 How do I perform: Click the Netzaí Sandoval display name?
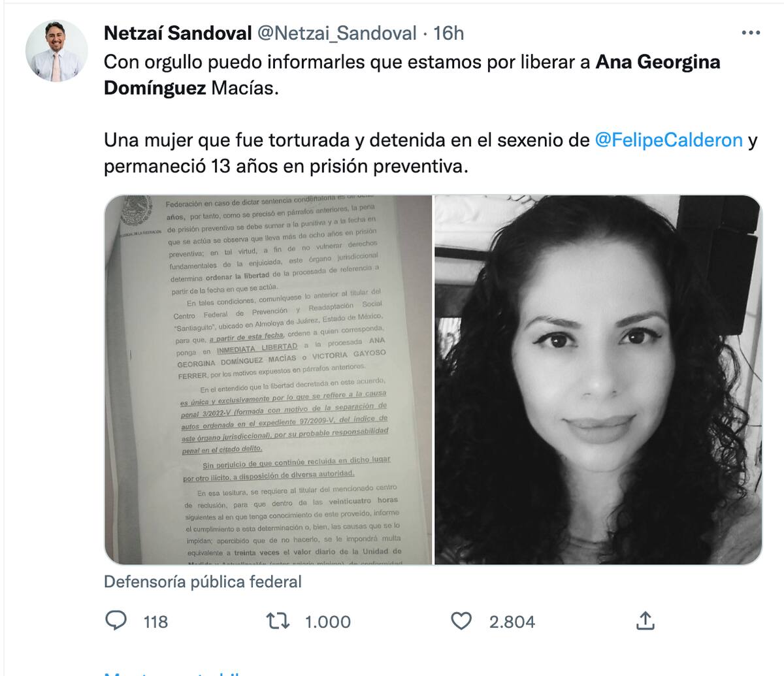coord(178,33)
